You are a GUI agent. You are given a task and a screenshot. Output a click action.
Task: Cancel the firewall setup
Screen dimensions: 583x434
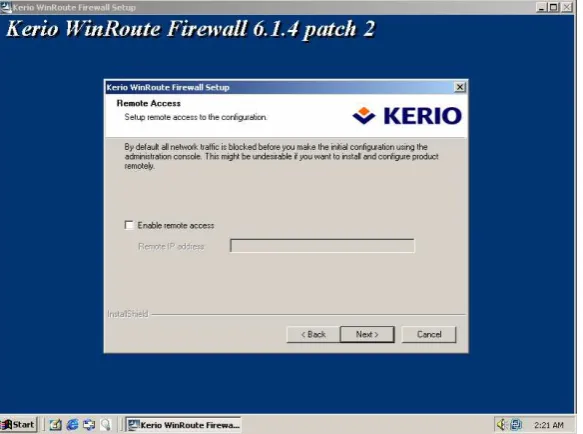coord(429,334)
